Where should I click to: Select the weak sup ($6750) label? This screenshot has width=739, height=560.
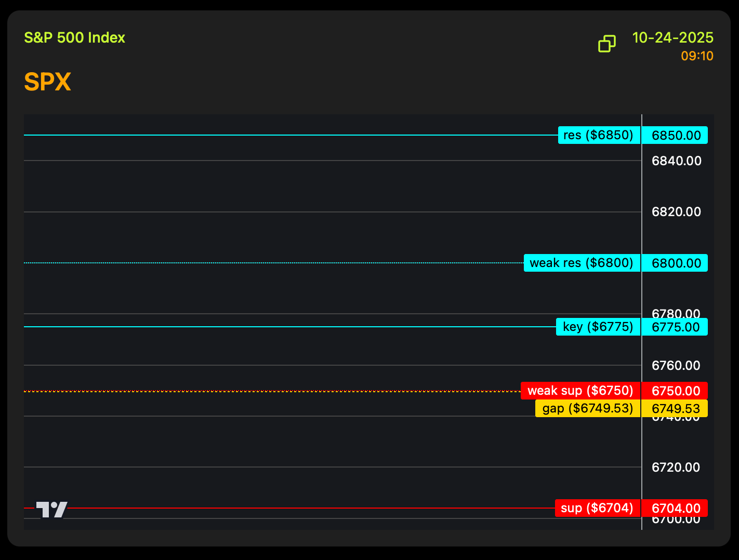580,391
